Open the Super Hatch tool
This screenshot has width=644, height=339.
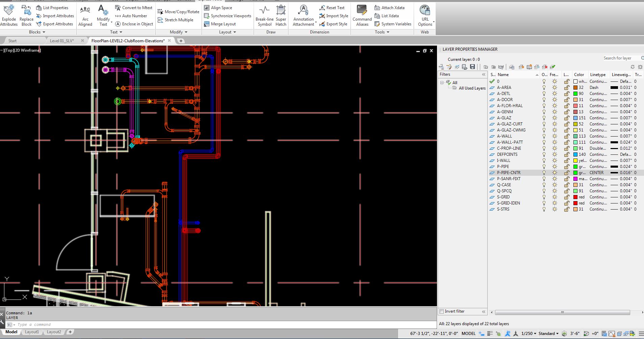coord(281,15)
